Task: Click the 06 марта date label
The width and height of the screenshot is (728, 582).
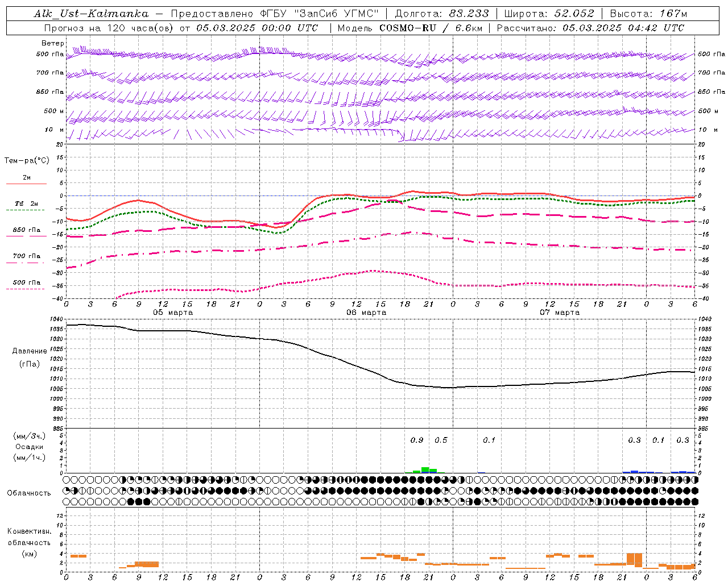Action: tap(366, 313)
